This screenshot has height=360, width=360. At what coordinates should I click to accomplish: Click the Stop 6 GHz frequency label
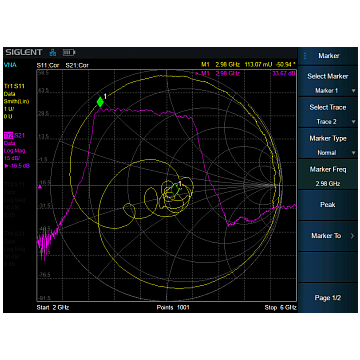point(280,307)
